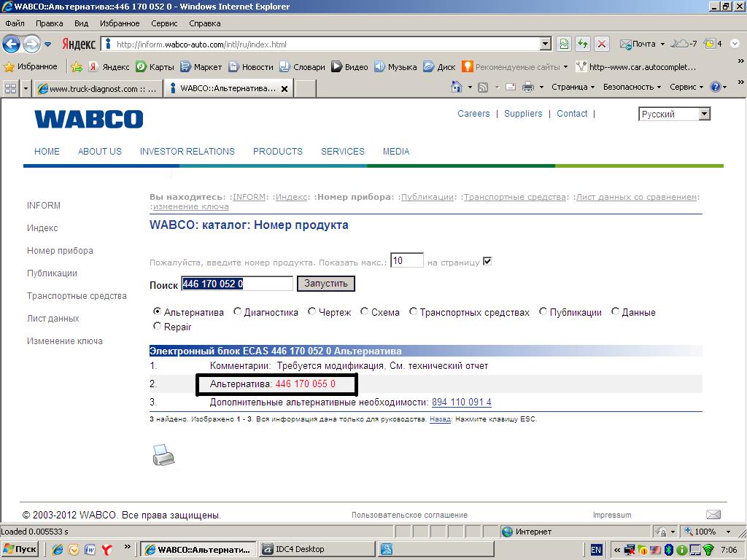Viewport: 747px width, 560px height.
Task: Close the WABCO::Альтернатива tab
Action: pyautogui.click(x=285, y=88)
